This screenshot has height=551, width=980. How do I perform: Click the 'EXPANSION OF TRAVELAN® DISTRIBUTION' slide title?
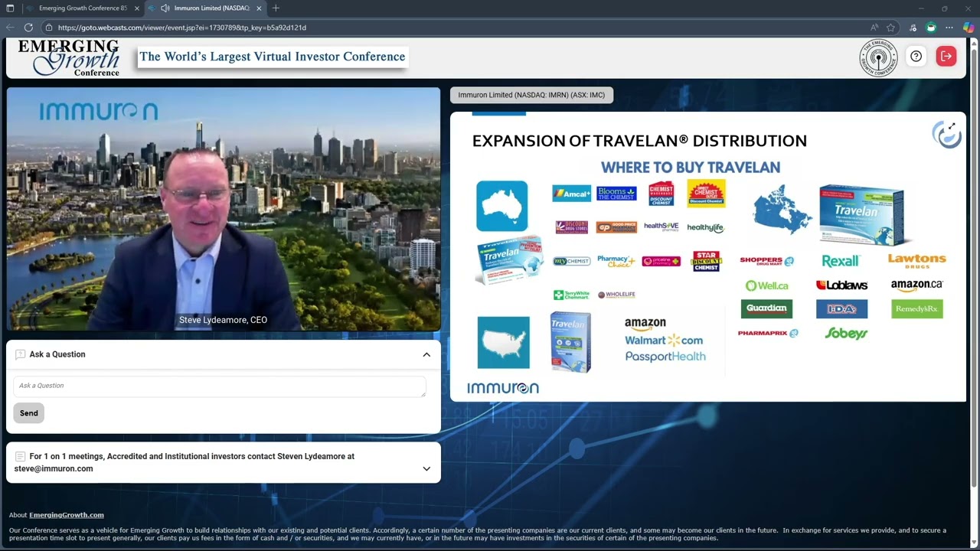639,141
